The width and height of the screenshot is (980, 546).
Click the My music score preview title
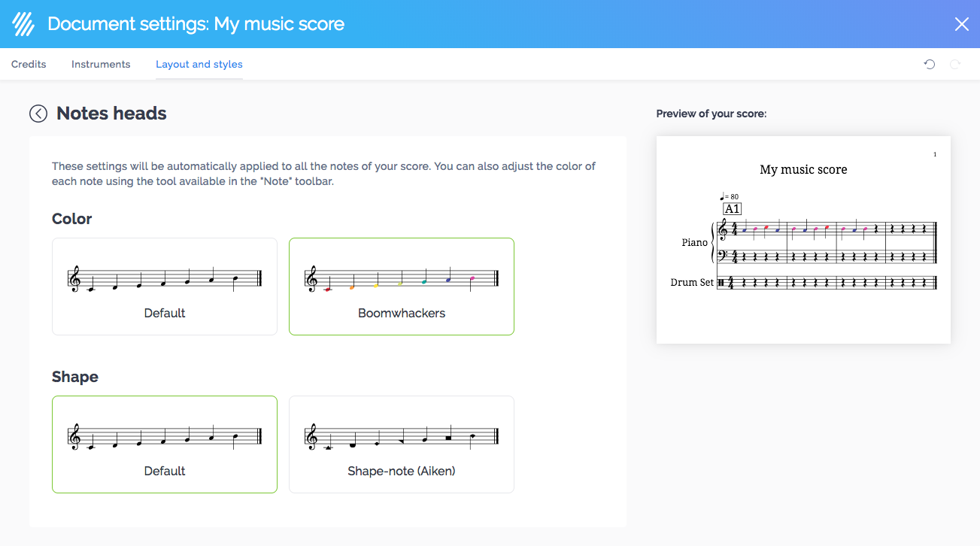(803, 170)
